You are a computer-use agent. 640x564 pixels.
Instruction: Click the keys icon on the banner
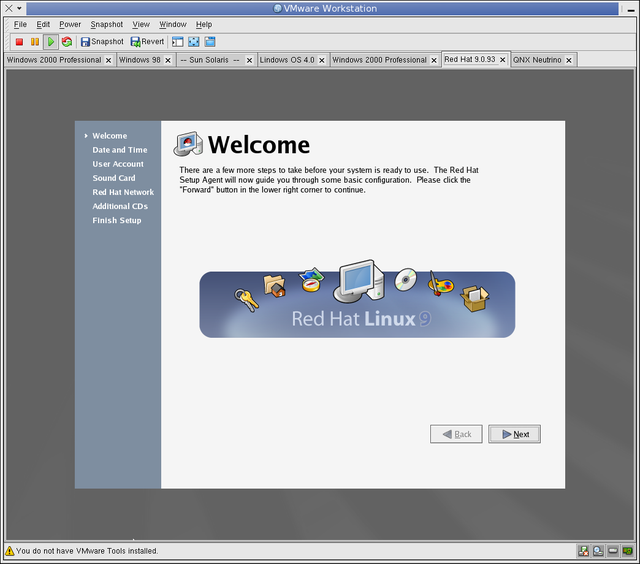pyautogui.click(x=246, y=300)
